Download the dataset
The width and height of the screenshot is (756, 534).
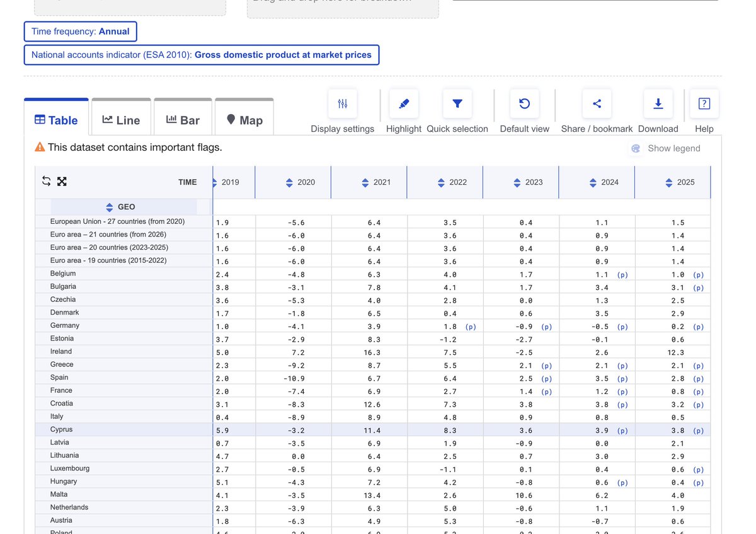(658, 104)
